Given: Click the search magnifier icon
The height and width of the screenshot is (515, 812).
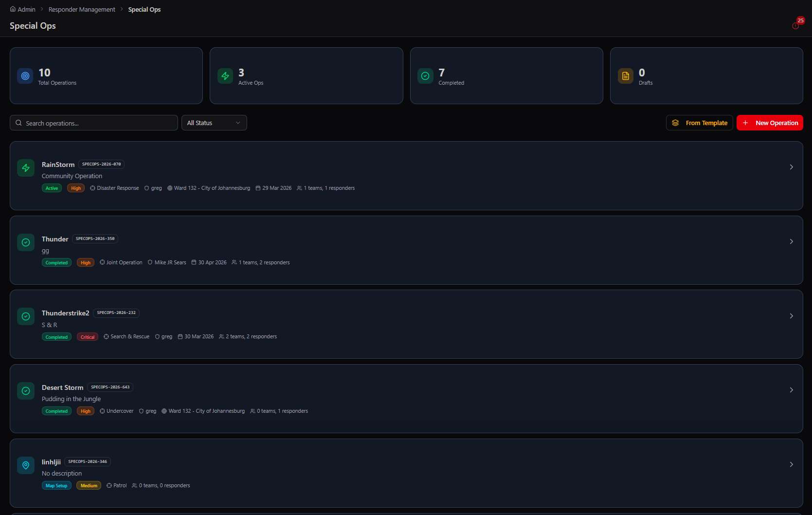Looking at the screenshot, I should pos(18,123).
